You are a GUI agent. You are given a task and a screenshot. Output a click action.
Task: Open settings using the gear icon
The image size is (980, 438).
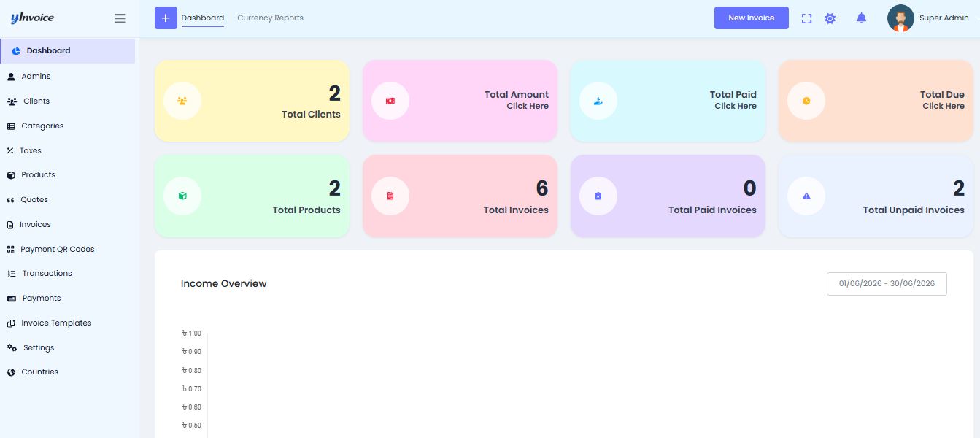[830, 18]
